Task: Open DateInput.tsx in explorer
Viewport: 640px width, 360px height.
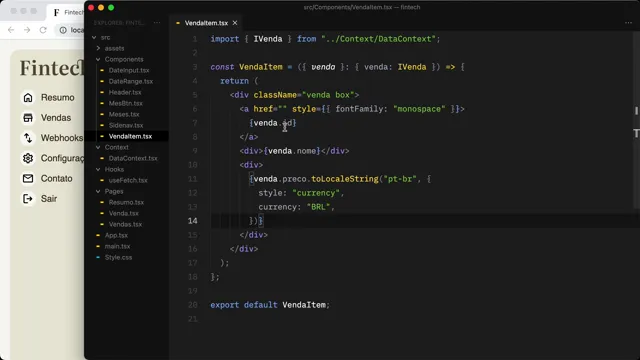Action: pyautogui.click(x=129, y=70)
